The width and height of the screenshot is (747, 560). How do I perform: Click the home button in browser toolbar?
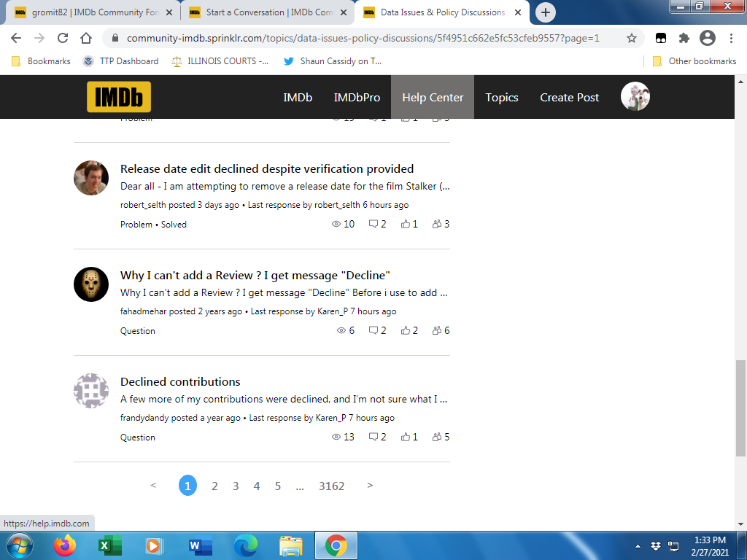[86, 38]
